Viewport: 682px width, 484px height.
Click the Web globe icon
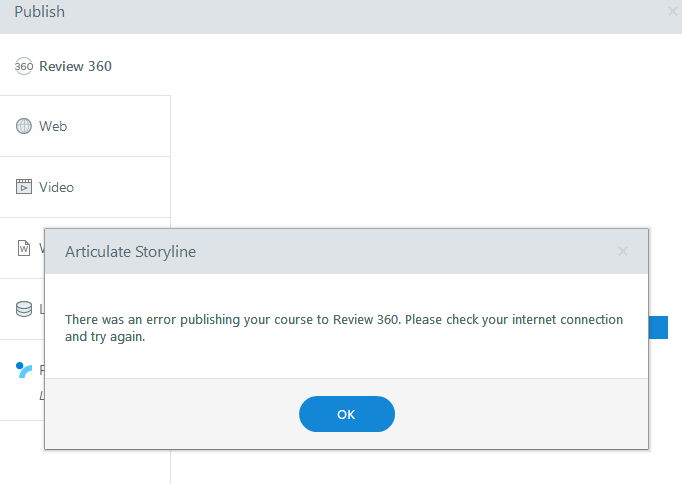click(x=24, y=127)
